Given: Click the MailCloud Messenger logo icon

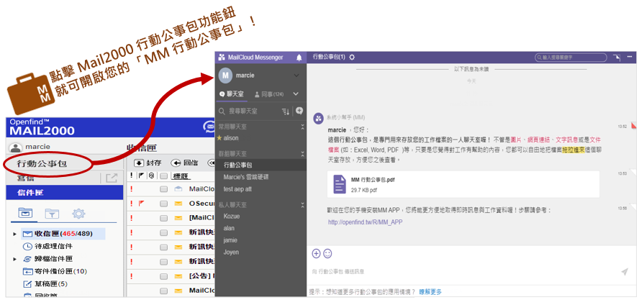Looking at the screenshot, I should click(x=222, y=58).
